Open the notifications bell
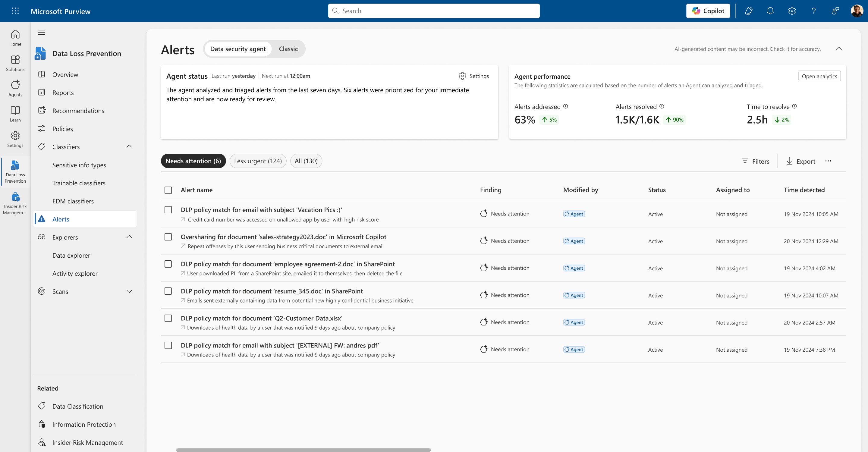 coord(770,11)
